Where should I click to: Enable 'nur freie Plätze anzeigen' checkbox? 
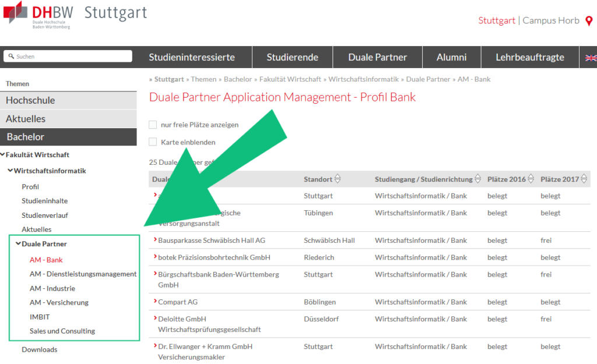coord(153,125)
